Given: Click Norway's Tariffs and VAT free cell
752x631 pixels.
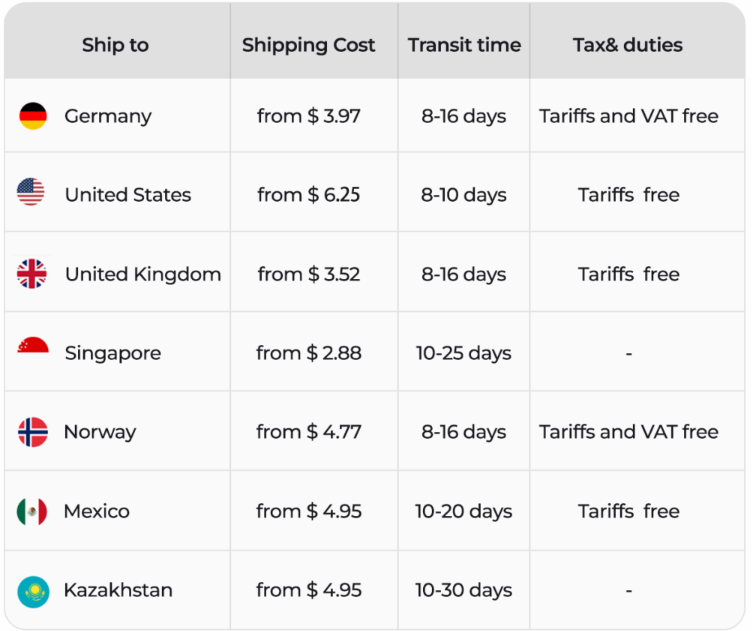Looking at the screenshot, I should coord(628,432).
